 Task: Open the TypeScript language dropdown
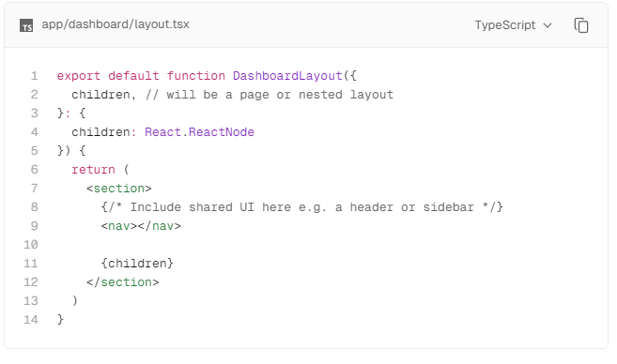pyautogui.click(x=513, y=25)
